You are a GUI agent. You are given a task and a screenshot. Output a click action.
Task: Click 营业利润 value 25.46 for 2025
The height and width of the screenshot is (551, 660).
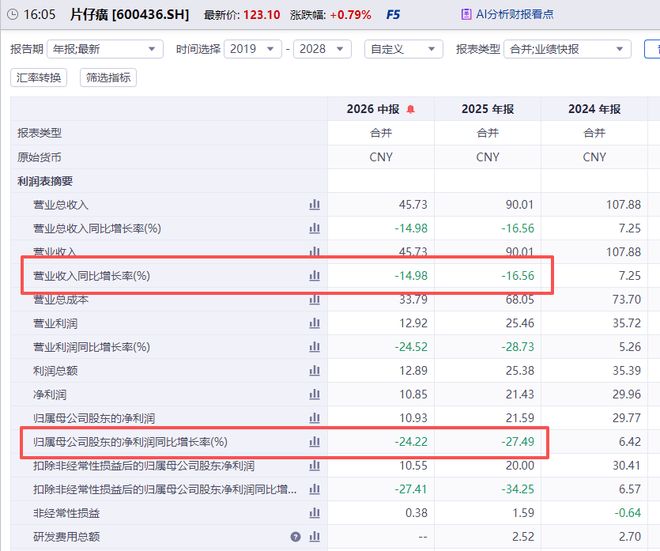pyautogui.click(x=520, y=323)
